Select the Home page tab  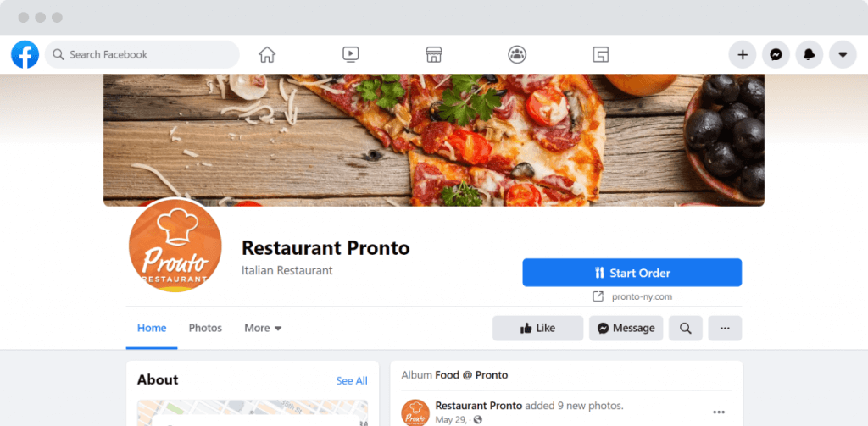(152, 328)
